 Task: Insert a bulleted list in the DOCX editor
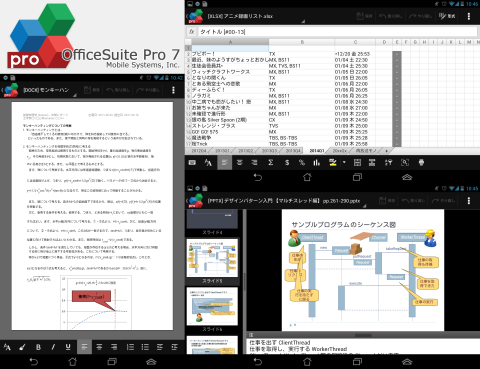[x=145, y=347]
